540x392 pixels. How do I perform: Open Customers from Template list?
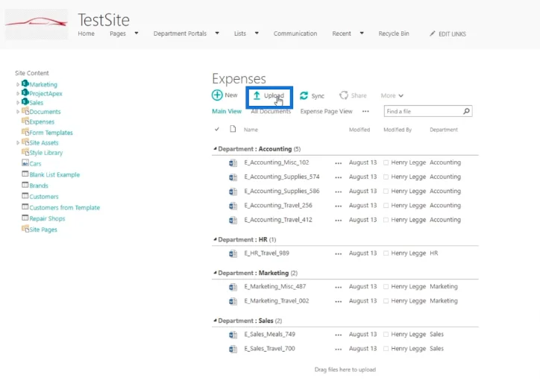click(64, 207)
